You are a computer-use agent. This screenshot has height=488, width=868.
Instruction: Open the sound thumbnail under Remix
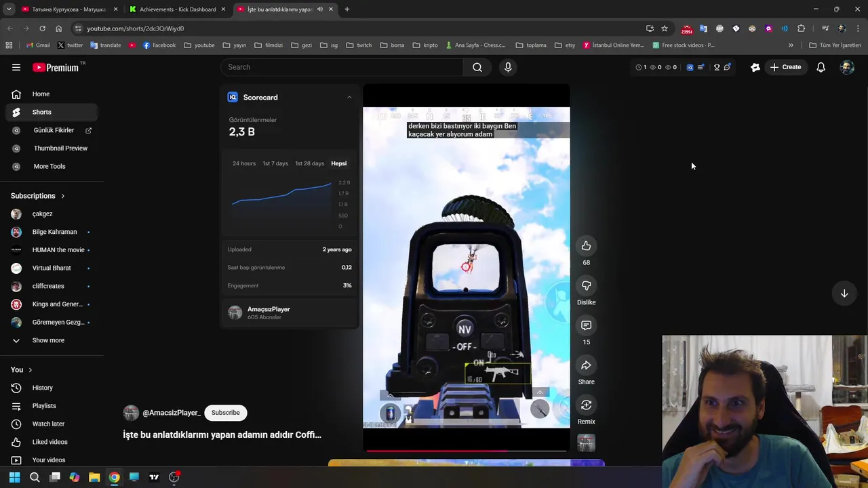tap(586, 443)
